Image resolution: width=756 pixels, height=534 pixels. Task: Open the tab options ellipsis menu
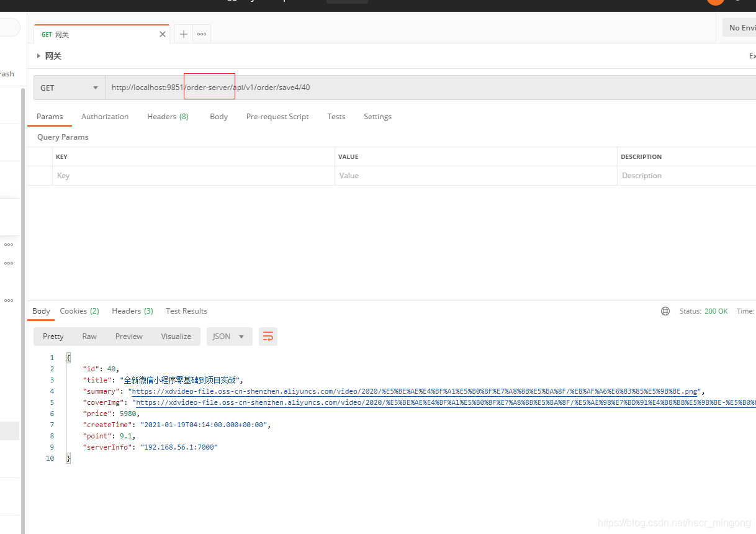(x=202, y=34)
